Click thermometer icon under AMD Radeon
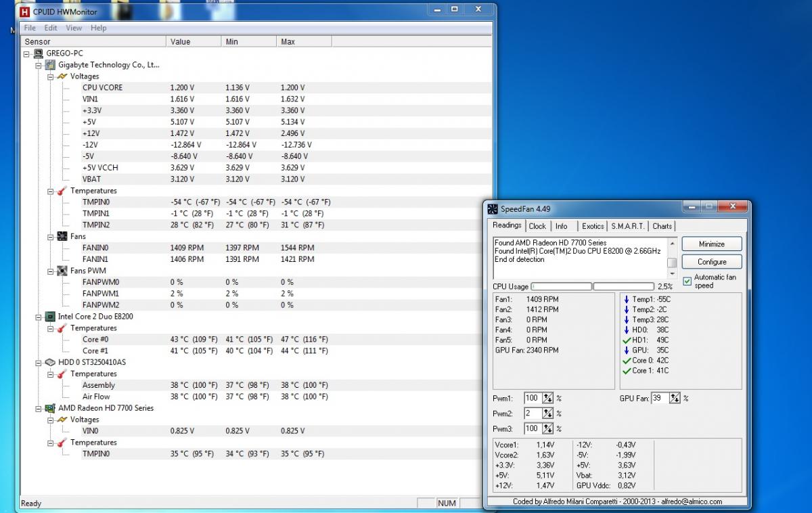This screenshot has width=812, height=513. pos(62,443)
